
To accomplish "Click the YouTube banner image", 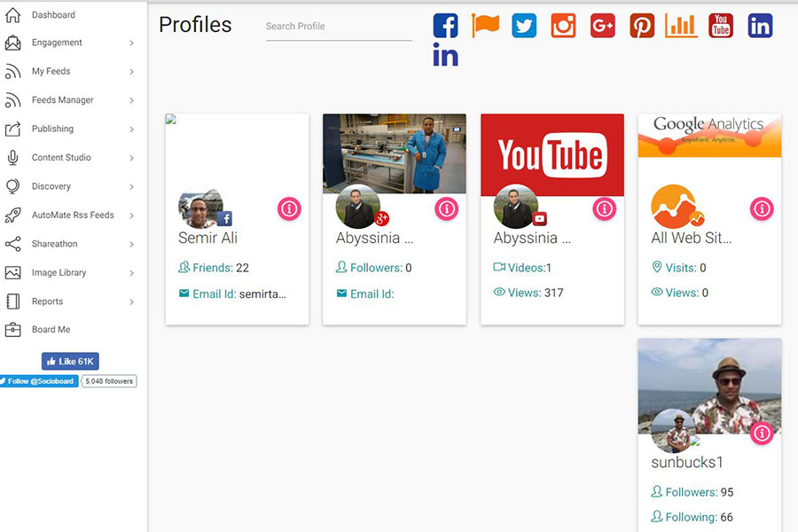I will coord(552,154).
